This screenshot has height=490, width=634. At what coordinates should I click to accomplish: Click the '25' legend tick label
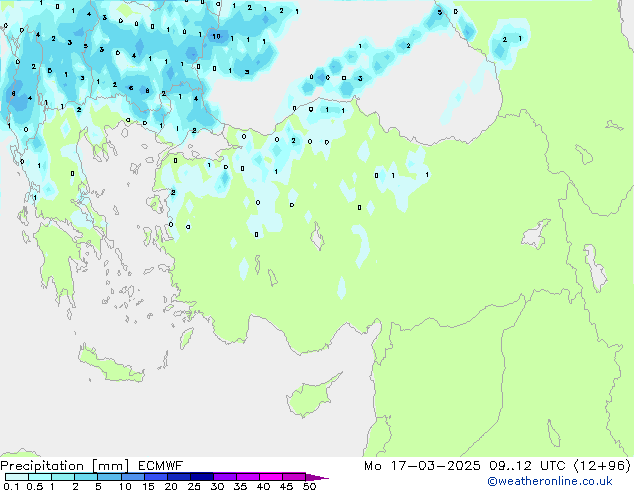point(194,486)
